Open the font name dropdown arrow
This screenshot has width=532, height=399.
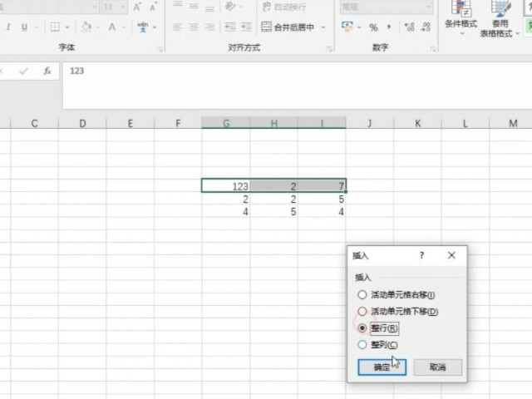(95, 7)
